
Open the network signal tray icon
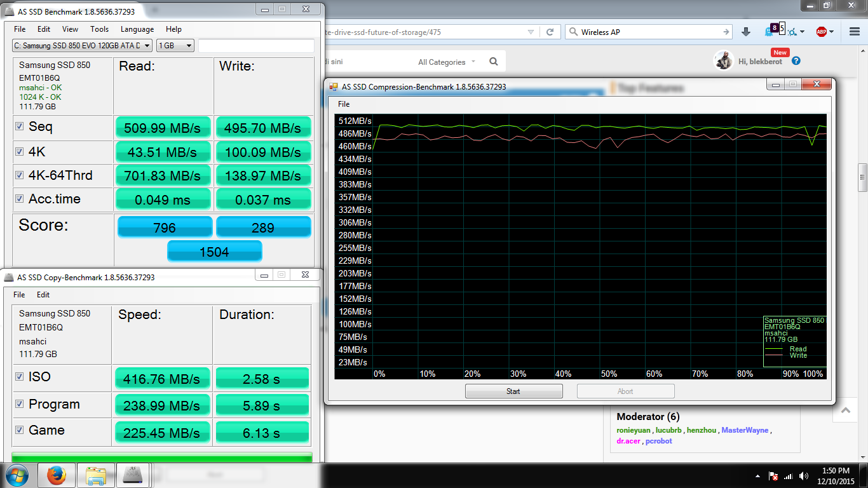tap(789, 476)
